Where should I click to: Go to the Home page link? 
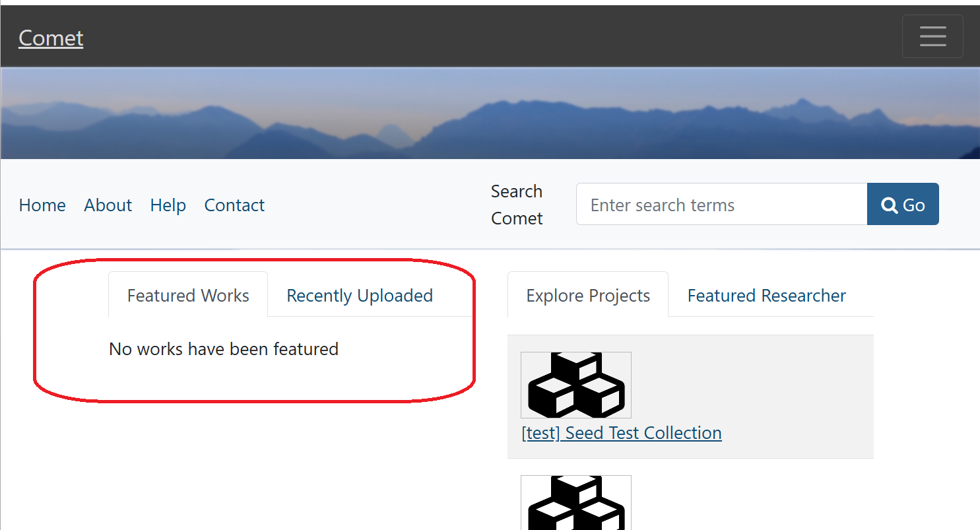(42, 205)
